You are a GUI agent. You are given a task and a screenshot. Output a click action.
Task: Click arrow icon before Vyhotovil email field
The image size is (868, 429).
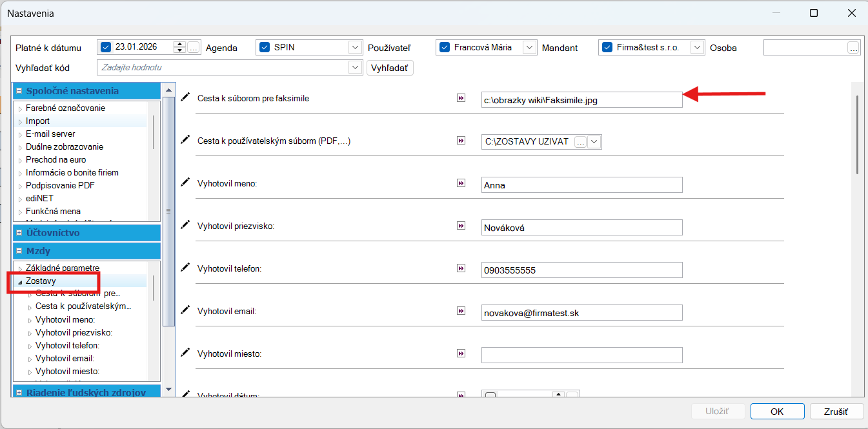[461, 311]
